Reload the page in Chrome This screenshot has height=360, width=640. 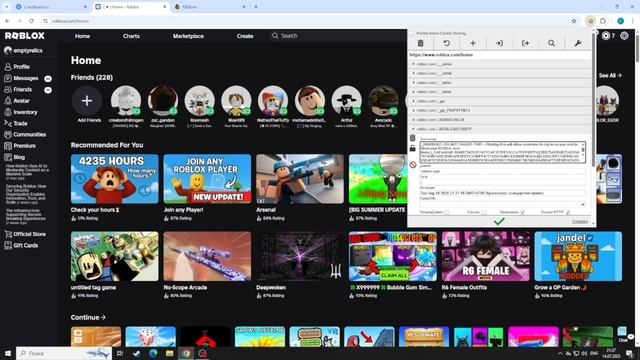pos(31,21)
